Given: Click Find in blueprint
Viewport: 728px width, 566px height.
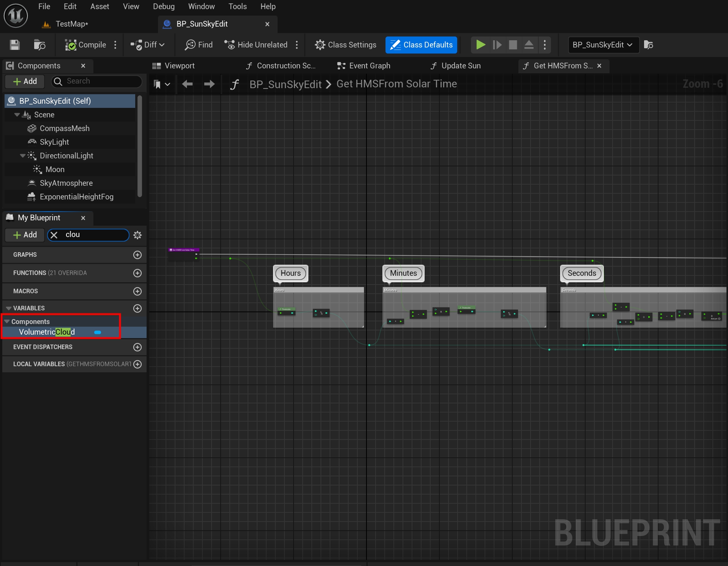Looking at the screenshot, I should tap(199, 45).
